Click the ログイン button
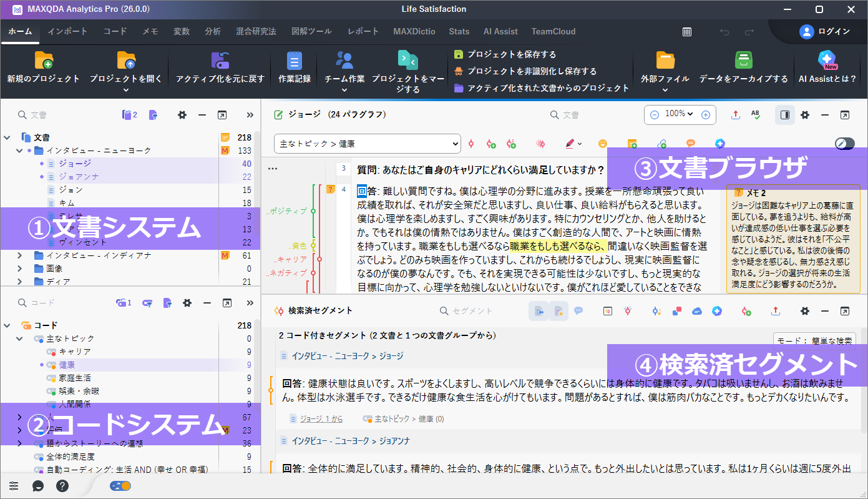This screenshot has height=499, width=868. pyautogui.click(x=825, y=31)
